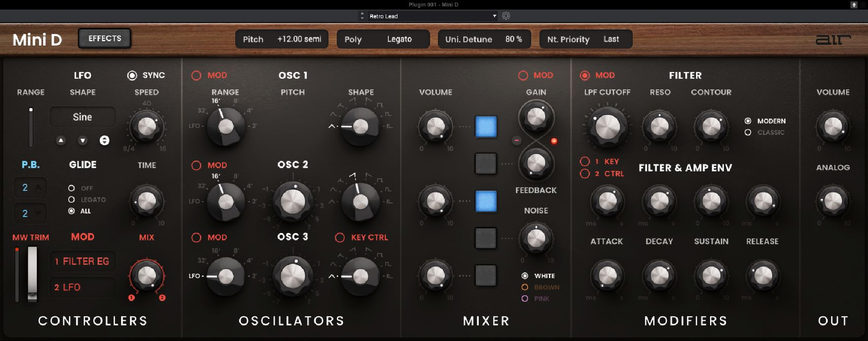The width and height of the screenshot is (868, 341).
Task: Increase the upper P.B. range value
Action: pos(39,187)
